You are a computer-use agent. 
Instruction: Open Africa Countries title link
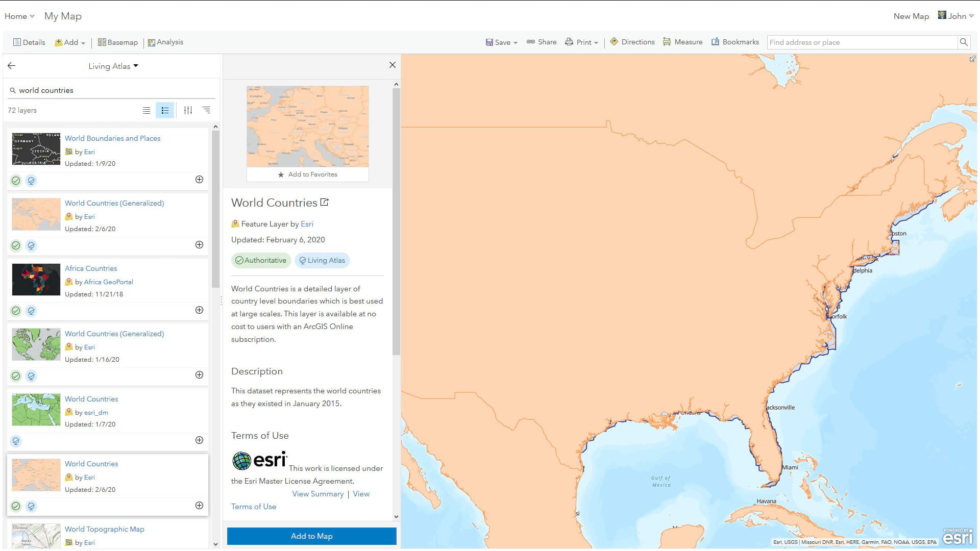(91, 268)
